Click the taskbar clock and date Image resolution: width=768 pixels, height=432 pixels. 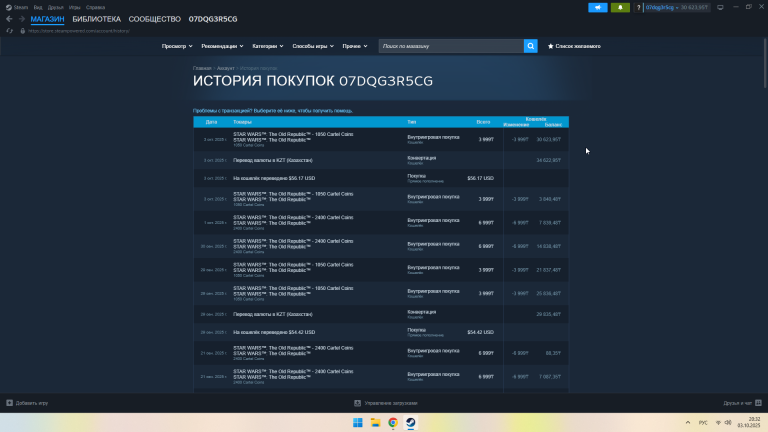[x=749, y=423]
